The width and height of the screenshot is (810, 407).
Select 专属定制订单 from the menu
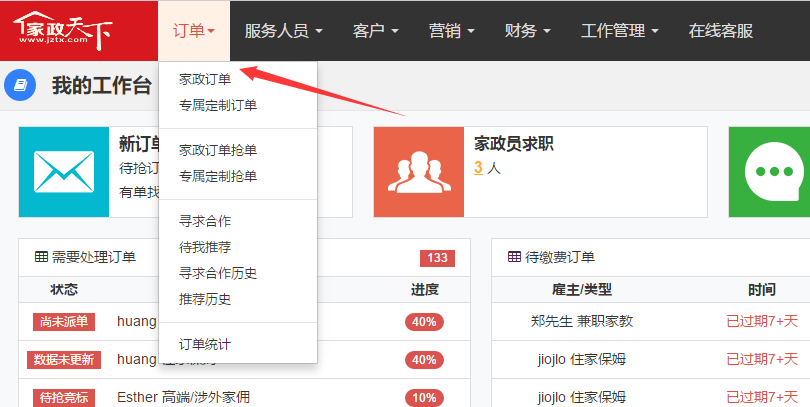tap(218, 105)
